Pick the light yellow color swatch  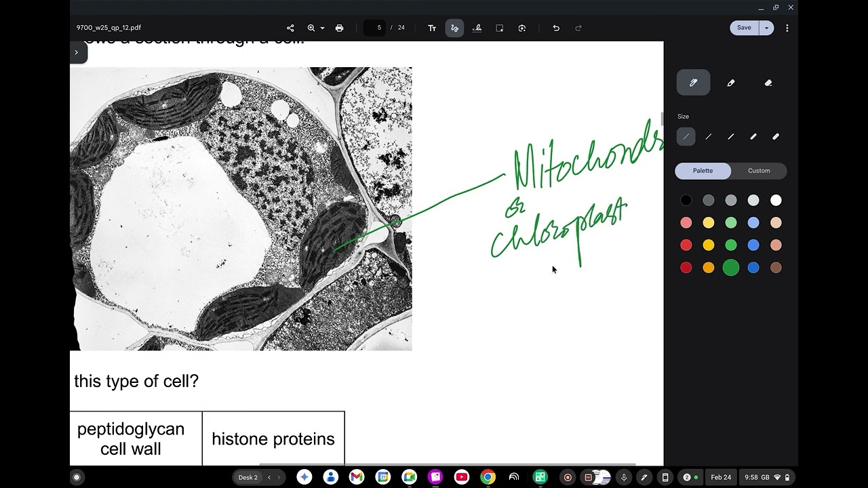tap(708, 222)
